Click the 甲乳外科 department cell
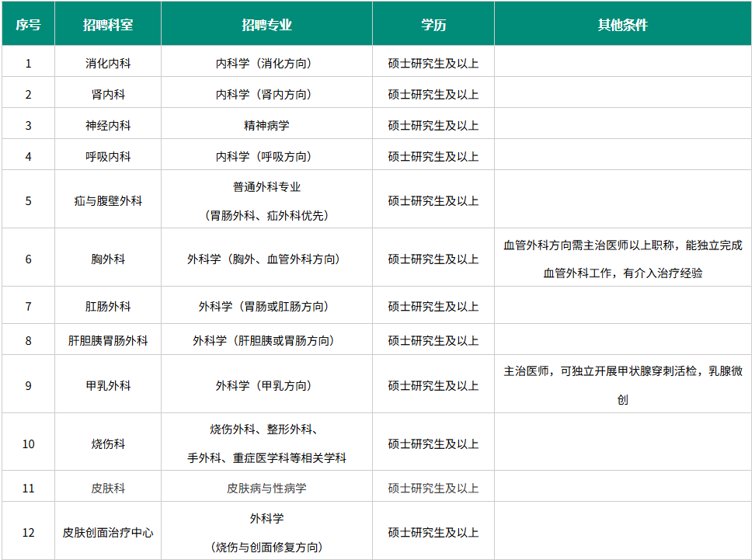Image resolution: width=755 pixels, height=560 pixels. (108, 385)
